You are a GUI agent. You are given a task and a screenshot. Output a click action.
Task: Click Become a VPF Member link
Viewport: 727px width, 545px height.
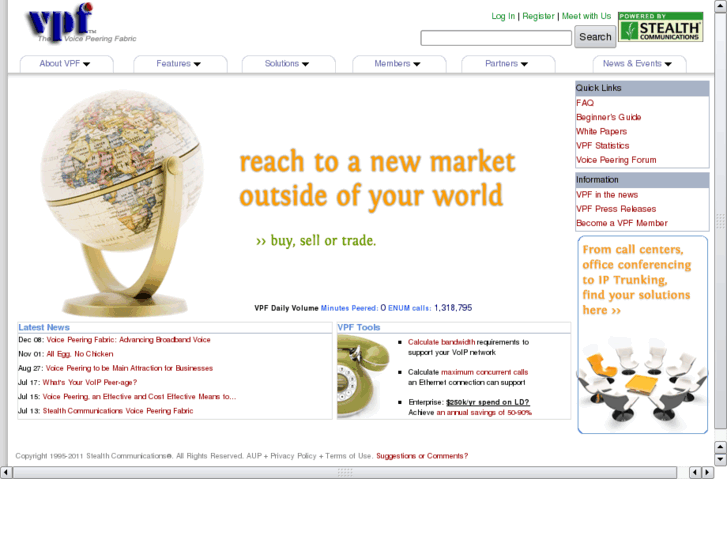pos(622,223)
